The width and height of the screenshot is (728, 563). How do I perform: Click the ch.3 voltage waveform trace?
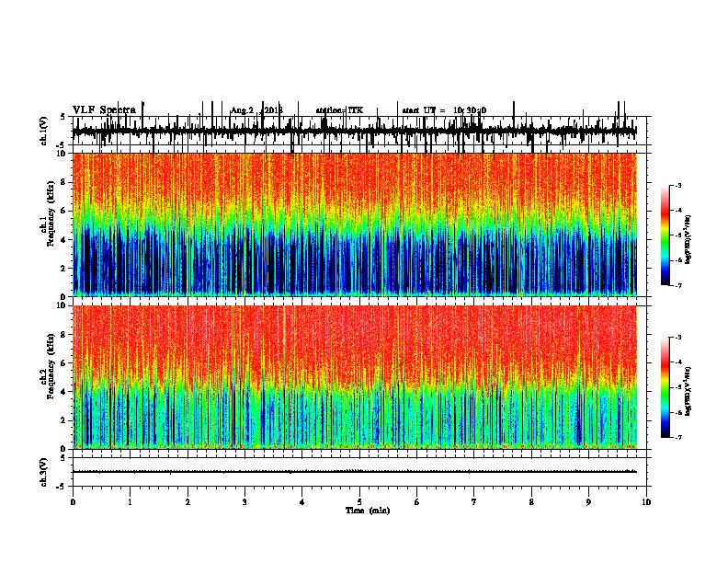(x=355, y=472)
